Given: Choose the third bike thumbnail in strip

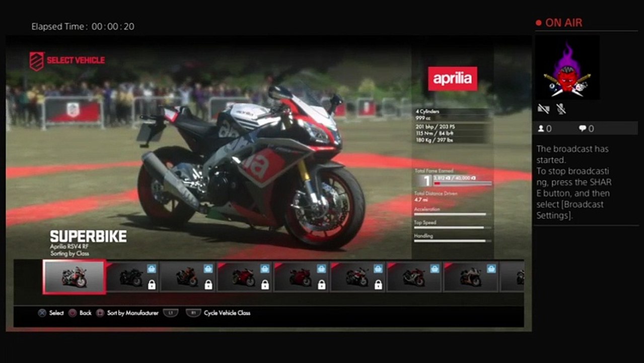Looking at the screenshot, I should tap(188, 276).
